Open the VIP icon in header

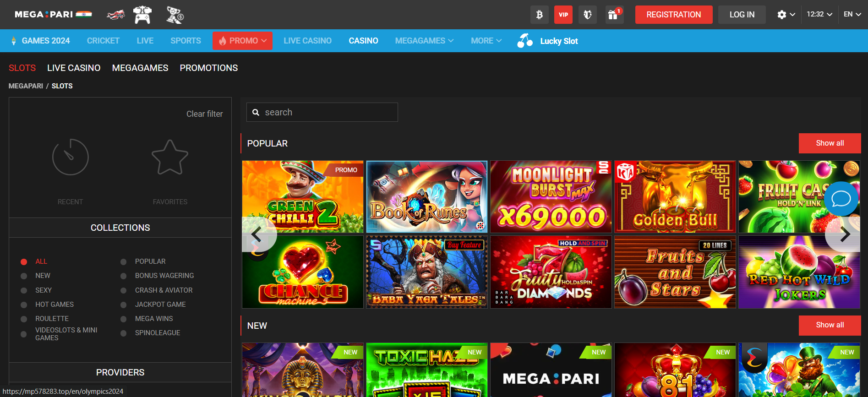click(x=563, y=15)
